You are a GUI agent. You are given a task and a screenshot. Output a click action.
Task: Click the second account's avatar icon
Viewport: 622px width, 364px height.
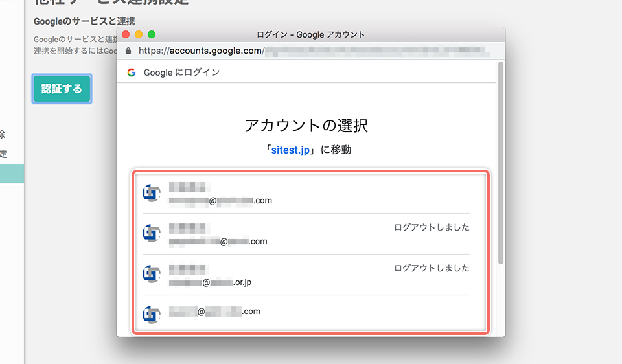pyautogui.click(x=152, y=234)
